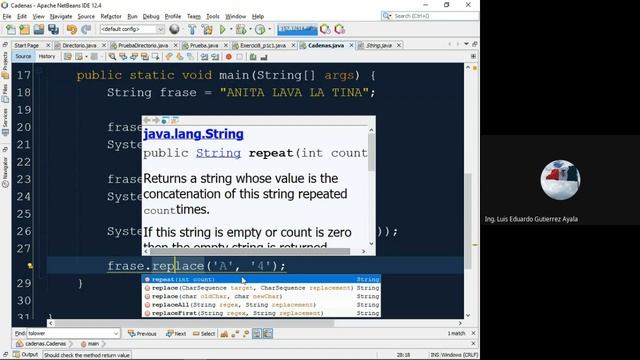Click the Select button in find bar
640x360 pixels.
[x=204, y=333]
